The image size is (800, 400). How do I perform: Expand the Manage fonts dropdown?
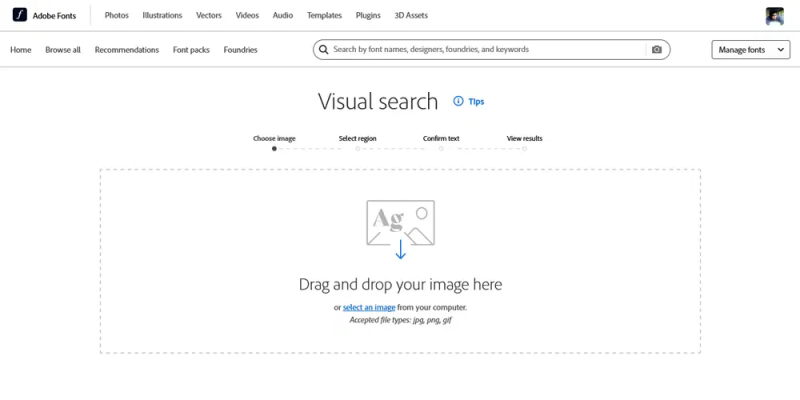pos(751,49)
